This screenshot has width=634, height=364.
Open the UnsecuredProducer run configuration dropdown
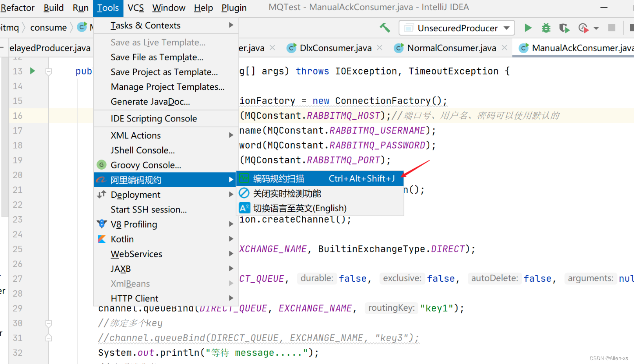(457, 28)
